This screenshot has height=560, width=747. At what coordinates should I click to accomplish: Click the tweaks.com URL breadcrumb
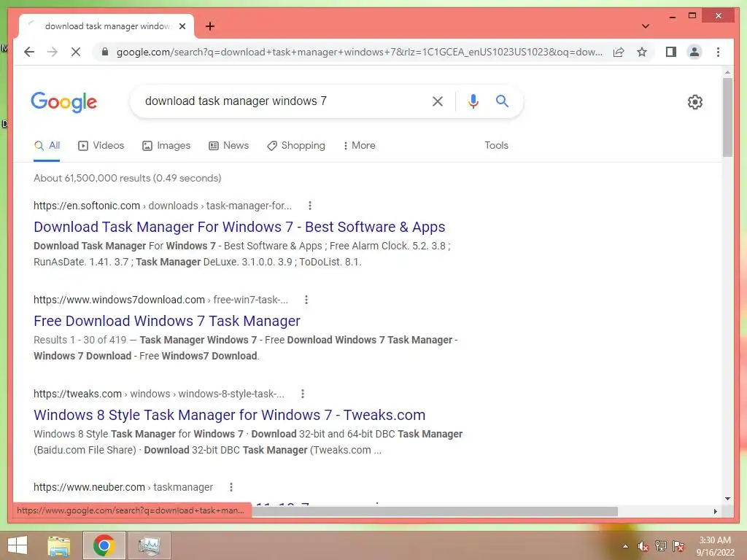158,394
